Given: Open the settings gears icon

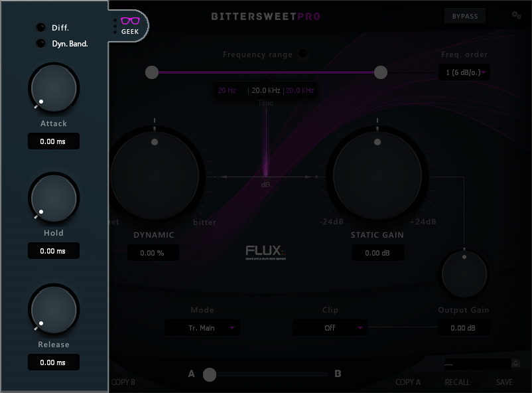Looking at the screenshot, I should [x=516, y=15].
